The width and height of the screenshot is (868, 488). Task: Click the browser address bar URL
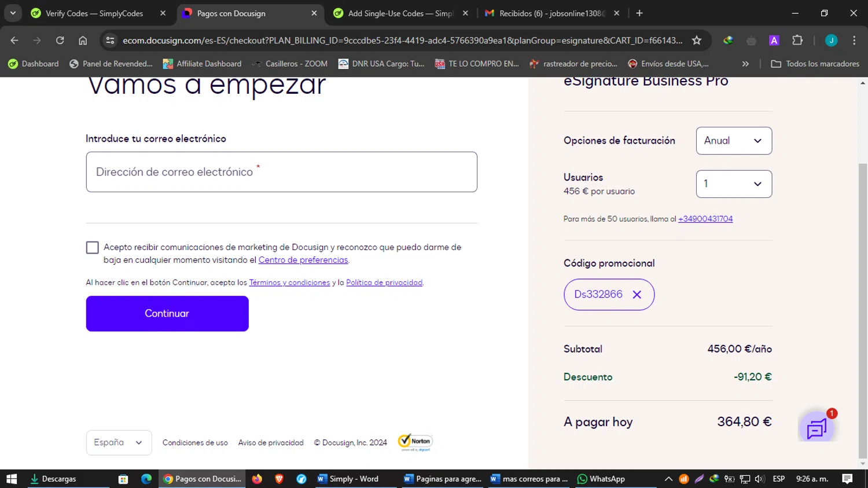tap(402, 40)
